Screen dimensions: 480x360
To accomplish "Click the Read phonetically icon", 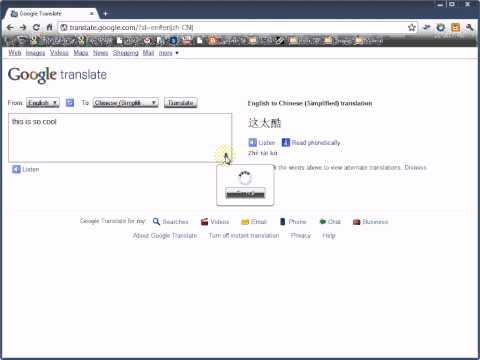I will 286,143.
